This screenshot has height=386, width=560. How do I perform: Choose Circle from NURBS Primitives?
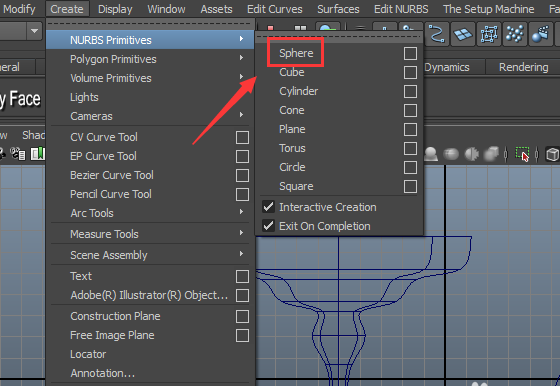(292, 167)
